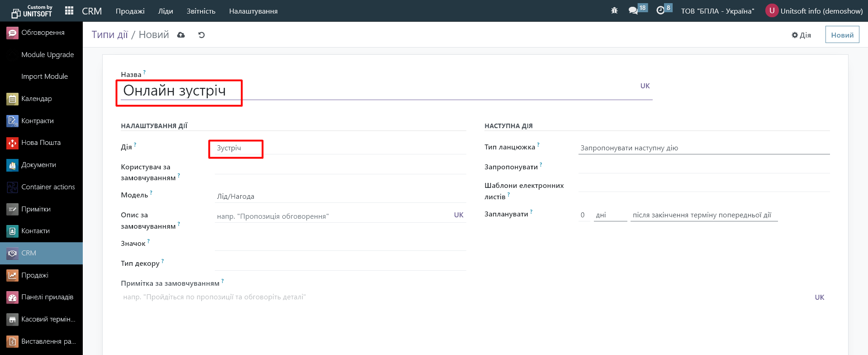This screenshot has width=868, height=355.
Task: Open Нова Пошта icon in sidebar
Action: 12,143
